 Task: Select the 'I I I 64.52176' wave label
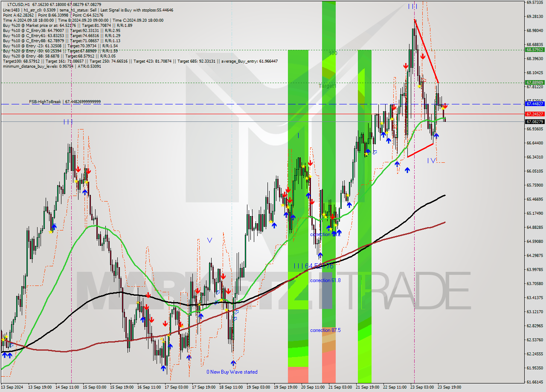[314, 266]
